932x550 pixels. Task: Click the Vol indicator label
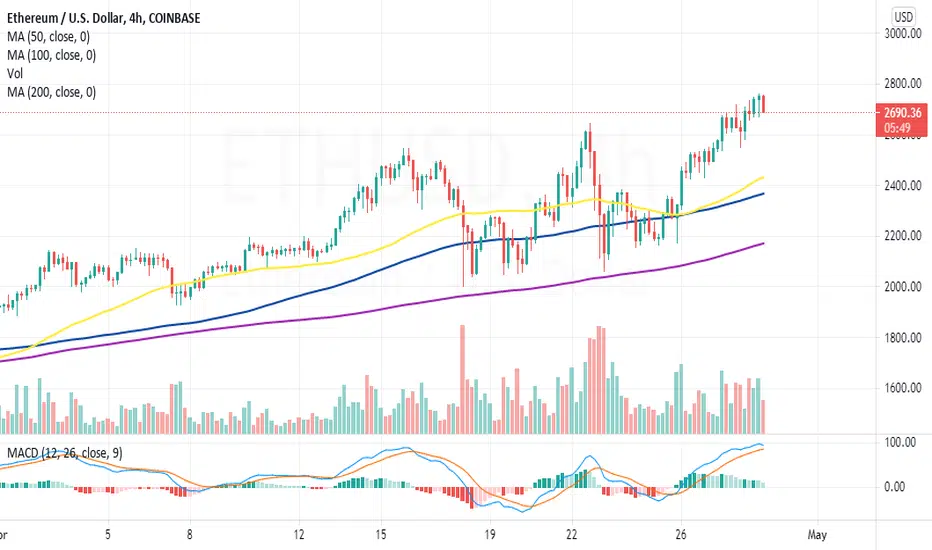coord(15,74)
